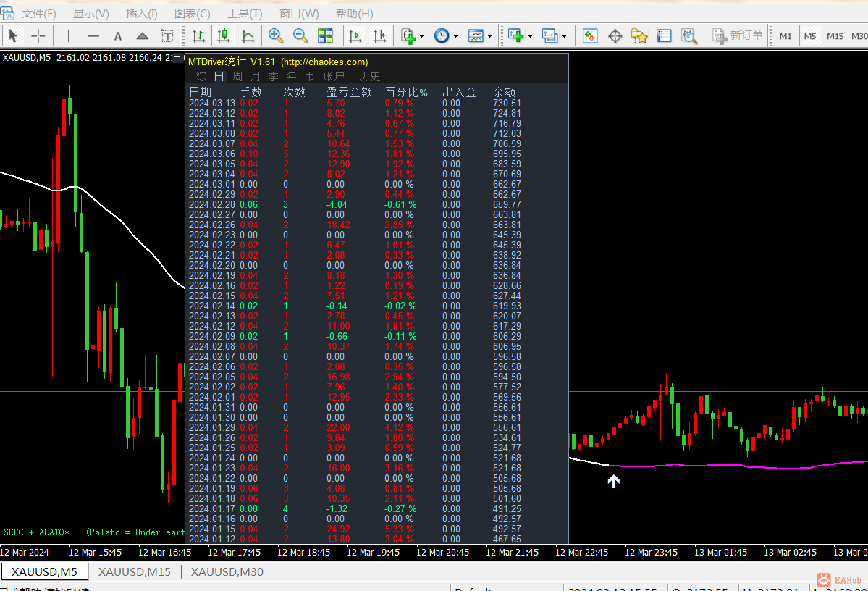Switch to M15 timeframe
Image resolution: width=868 pixels, height=591 pixels.
tap(835, 36)
